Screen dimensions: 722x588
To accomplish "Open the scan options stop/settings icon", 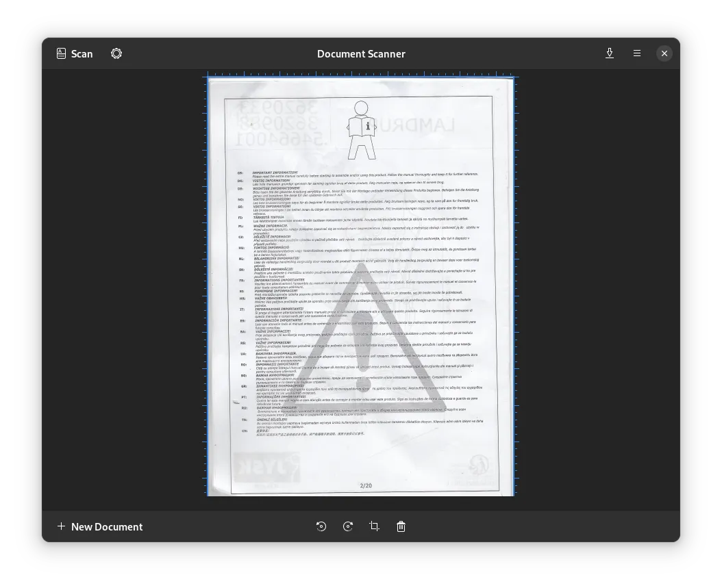I will pyautogui.click(x=116, y=53).
